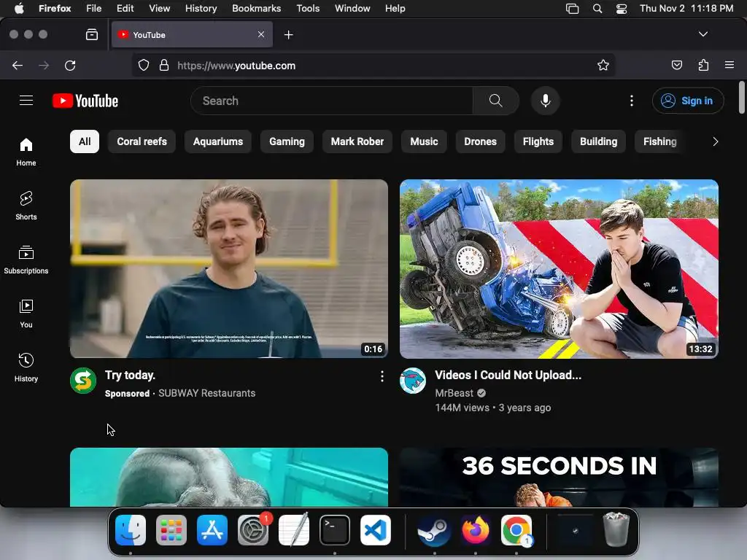Close the YouTube tab
This screenshot has height=560, width=747.
point(261,34)
